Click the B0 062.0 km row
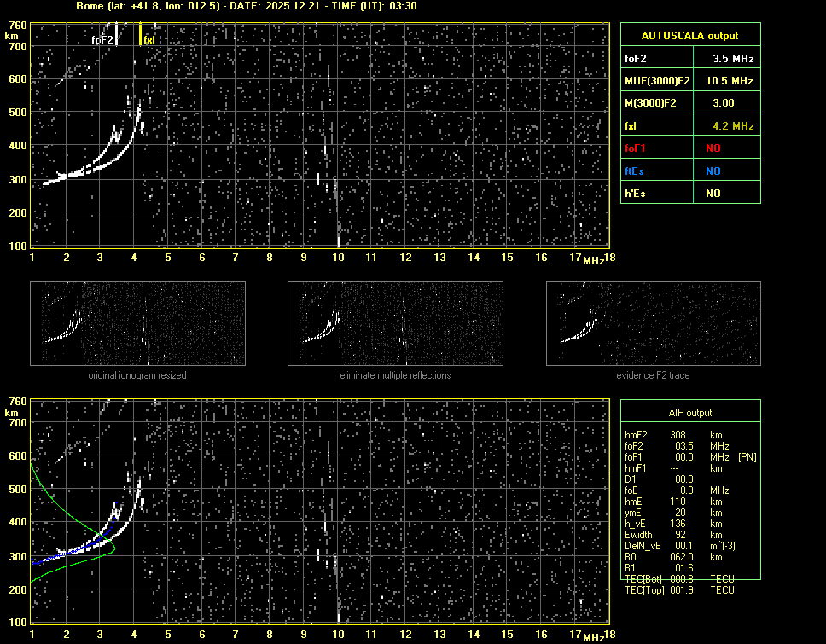 (x=674, y=556)
